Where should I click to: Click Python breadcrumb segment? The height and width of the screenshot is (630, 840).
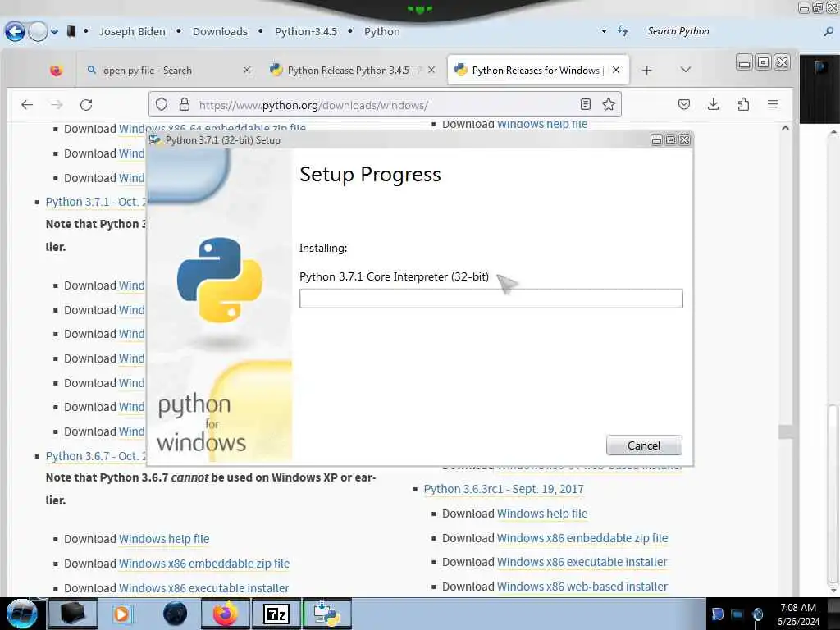382,32
